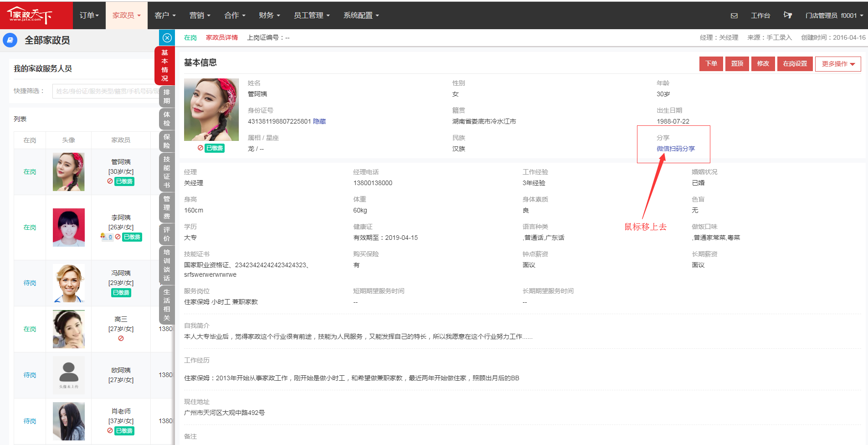Screen dimensions: 868x445
Task: Click the 在岗设置 button
Action: (x=795, y=64)
